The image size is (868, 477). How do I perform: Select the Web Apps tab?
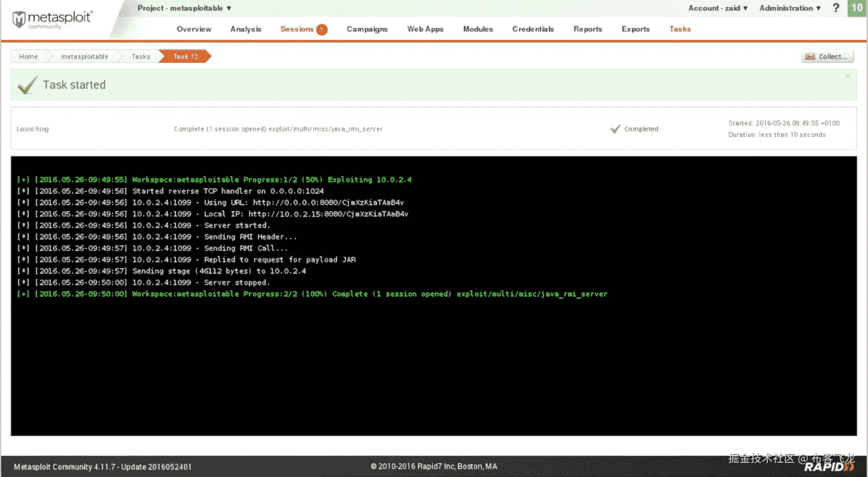coord(425,29)
